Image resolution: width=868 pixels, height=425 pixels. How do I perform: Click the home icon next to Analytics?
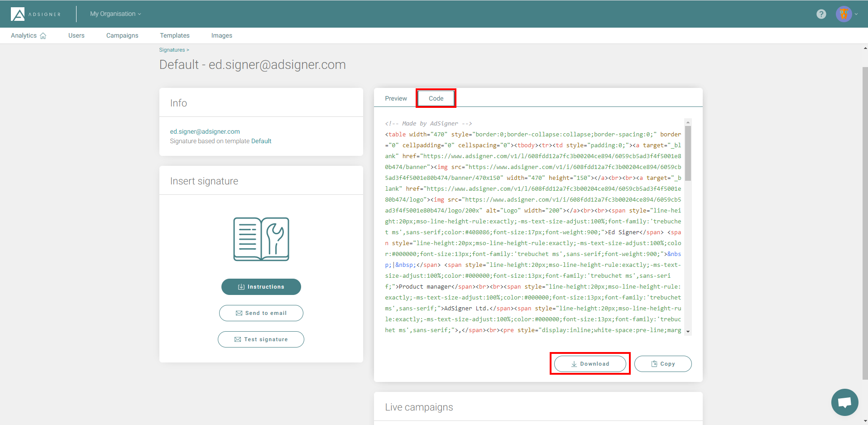[43, 36]
